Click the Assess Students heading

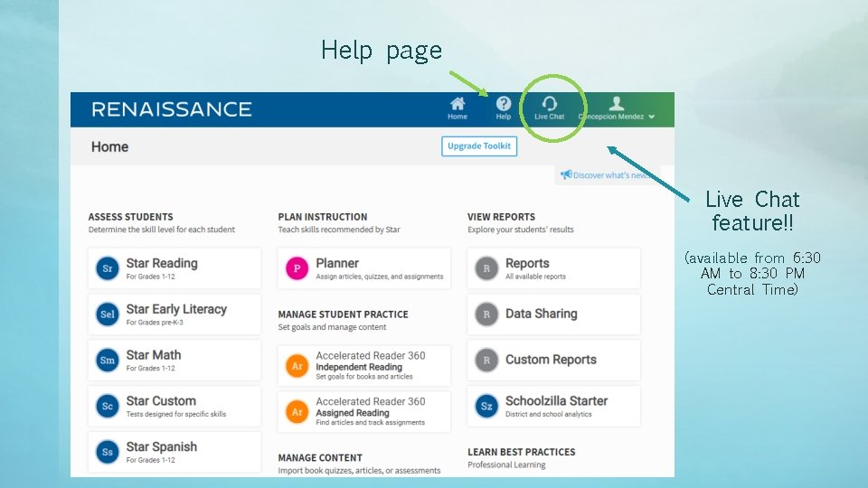(130, 217)
